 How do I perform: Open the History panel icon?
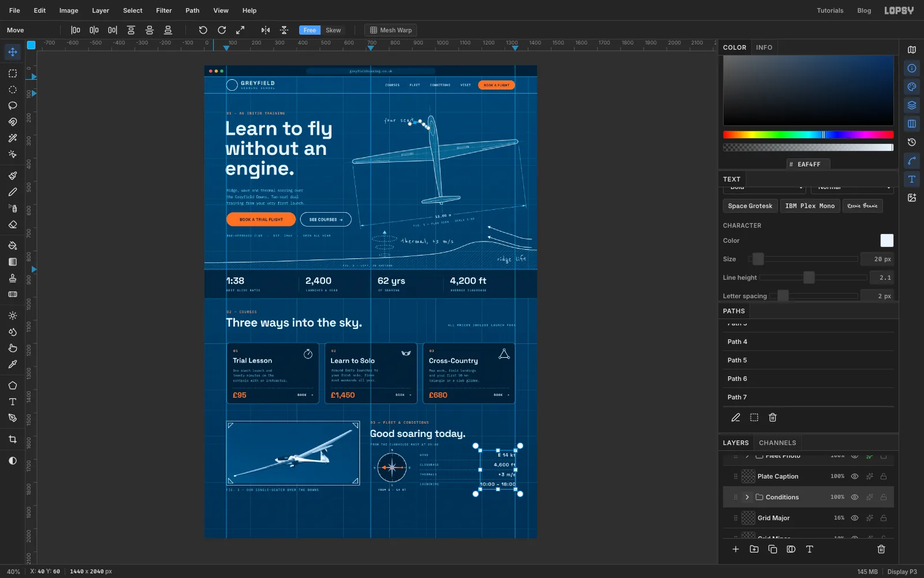pyautogui.click(x=912, y=142)
